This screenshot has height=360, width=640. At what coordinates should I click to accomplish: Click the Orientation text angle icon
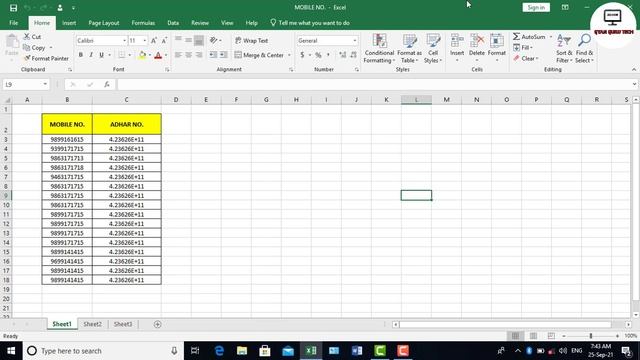[213, 40]
